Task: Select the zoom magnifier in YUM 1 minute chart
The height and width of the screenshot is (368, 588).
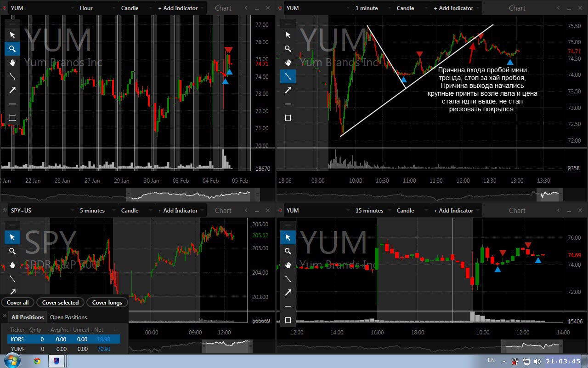Action: pos(288,49)
